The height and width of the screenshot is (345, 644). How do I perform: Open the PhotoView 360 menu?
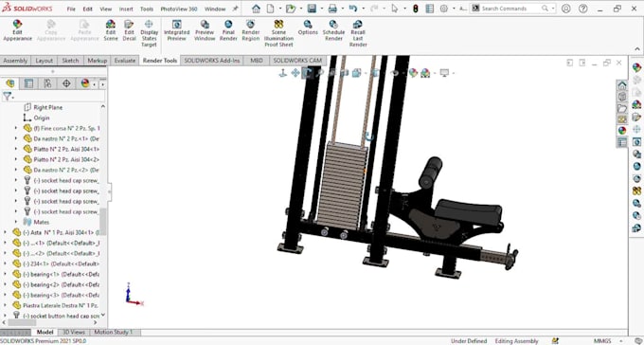pyautogui.click(x=179, y=9)
